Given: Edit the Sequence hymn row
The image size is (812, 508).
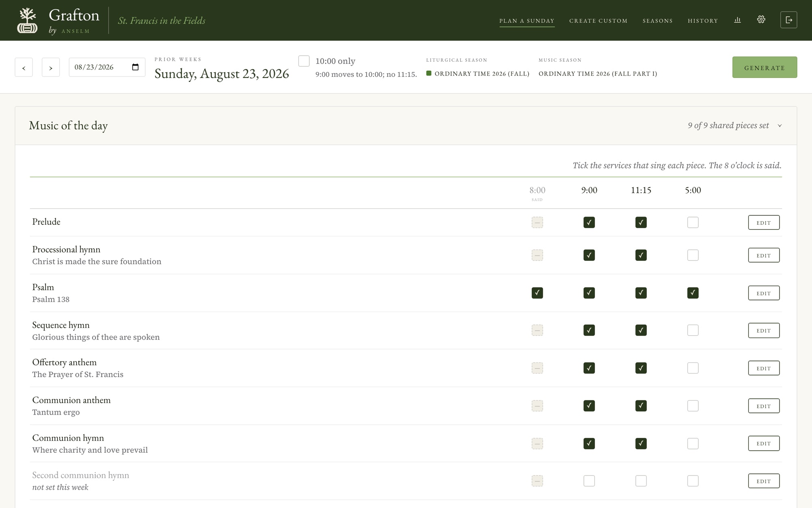Looking at the screenshot, I should (764, 330).
